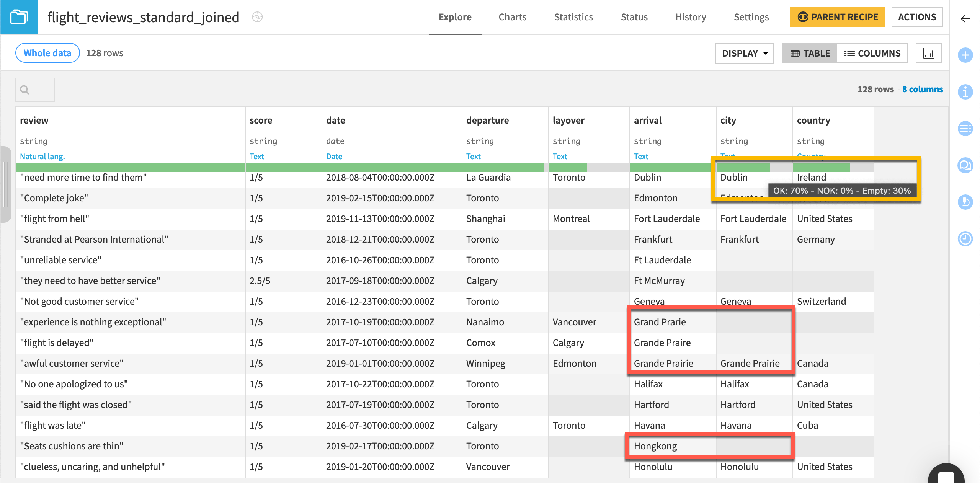Open the Status tab
The image size is (980, 483).
pos(634,17)
